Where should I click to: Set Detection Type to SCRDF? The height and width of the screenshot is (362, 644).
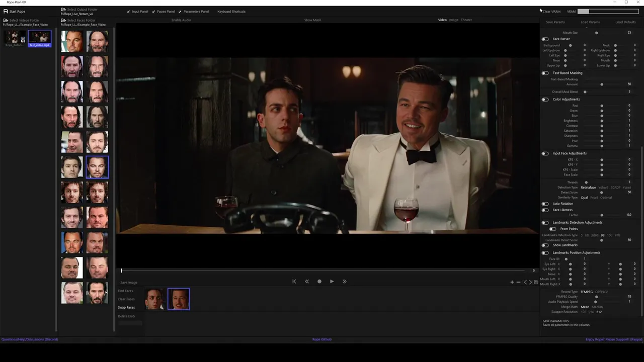[616, 188]
